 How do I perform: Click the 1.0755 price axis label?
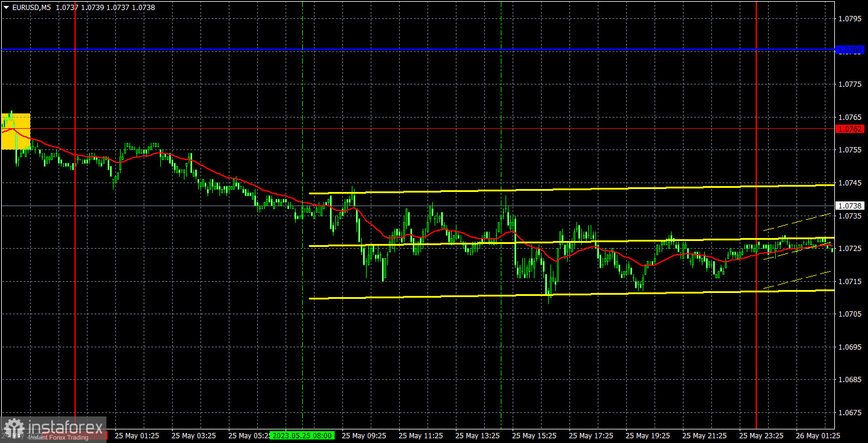pos(850,150)
